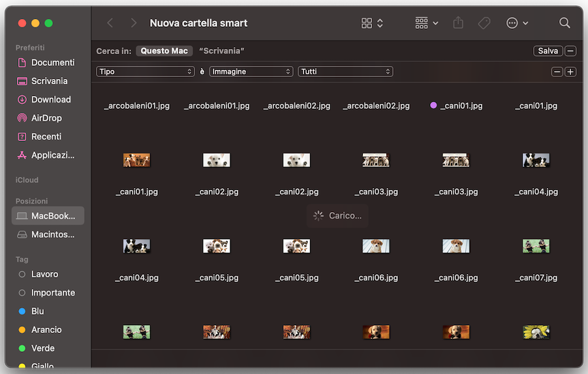Remove search criteria with minus beside Salva
The height and width of the screenshot is (374, 588).
pos(570,51)
